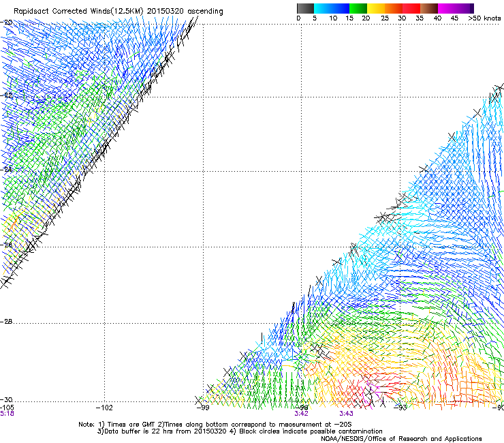Click the gray 0-5 knots color segment

[x=305, y=8]
